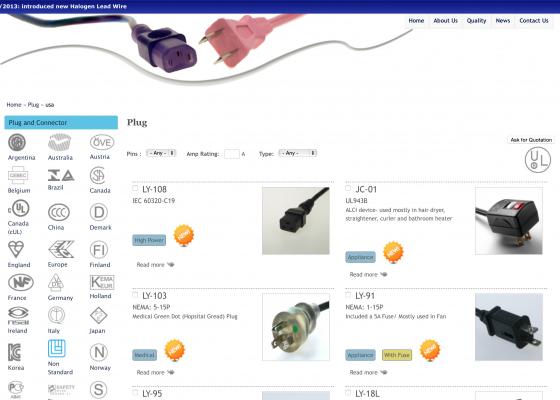Open the Quality menu item
The image size is (560, 400).
coord(476,21)
